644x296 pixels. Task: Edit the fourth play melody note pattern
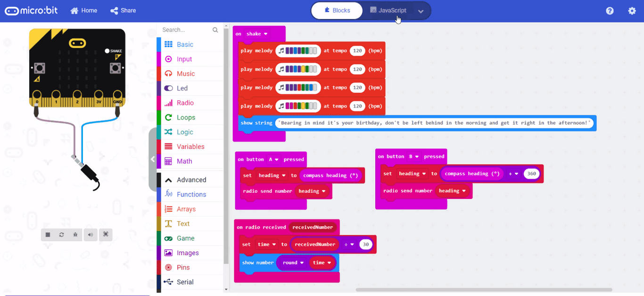pyautogui.click(x=298, y=106)
